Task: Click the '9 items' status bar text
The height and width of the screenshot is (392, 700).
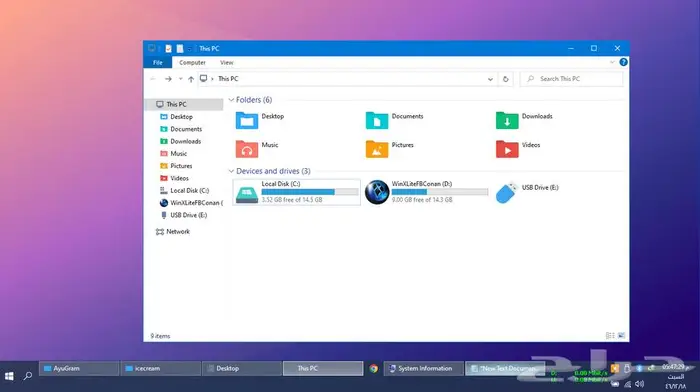Action: coord(160,336)
